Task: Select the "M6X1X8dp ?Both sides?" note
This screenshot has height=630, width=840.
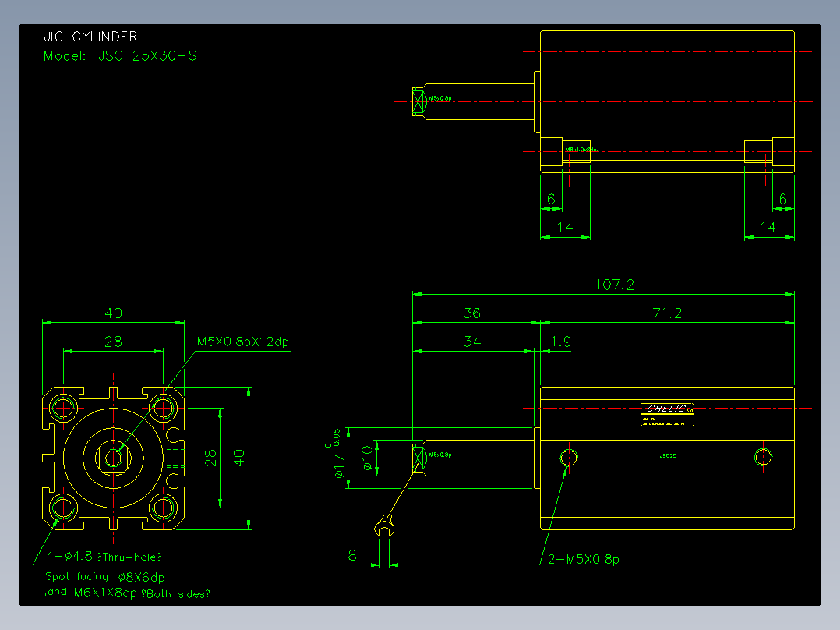Action: [142, 593]
